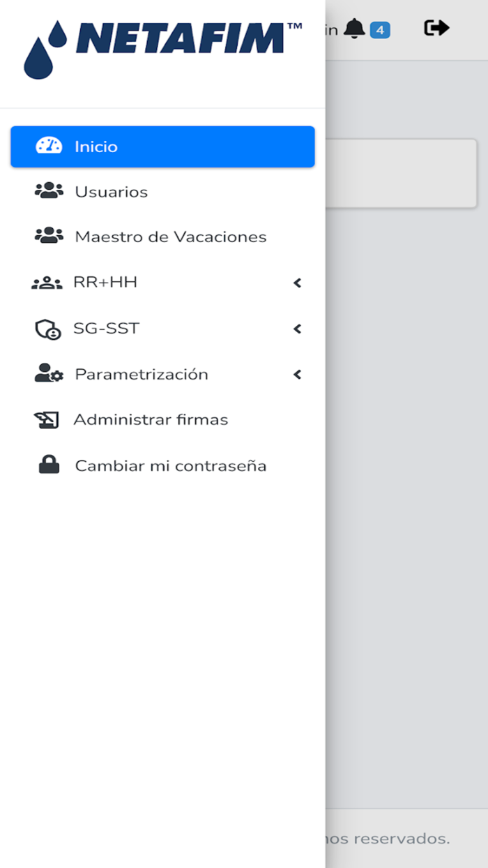Click the logout arrow icon
The height and width of the screenshot is (868, 488).
(x=436, y=28)
